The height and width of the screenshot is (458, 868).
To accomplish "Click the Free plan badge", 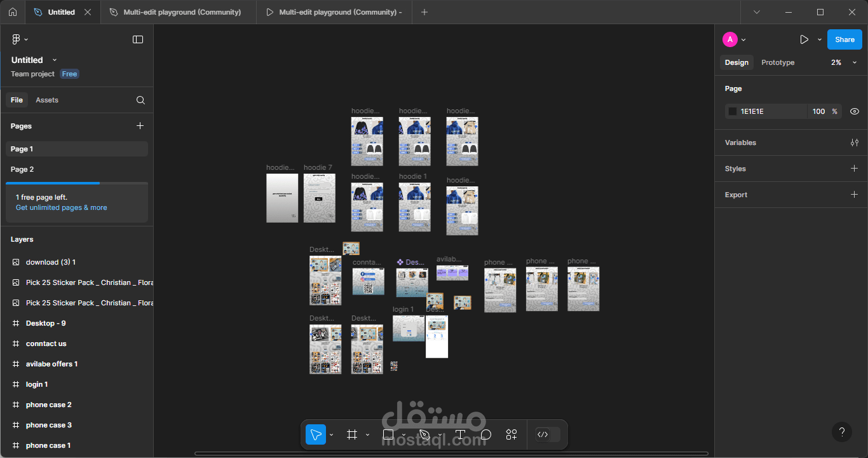I will tap(69, 74).
